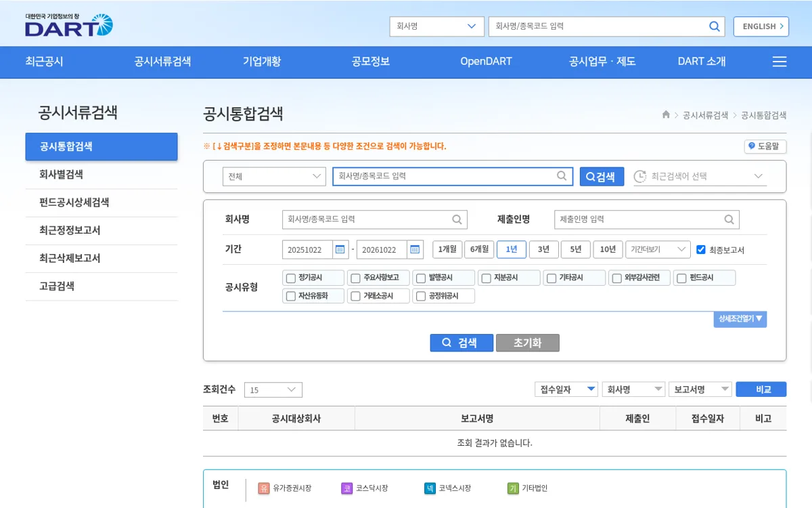Check the 발행공시 checkbox
Image resolution: width=812 pixels, height=508 pixels.
(421, 278)
